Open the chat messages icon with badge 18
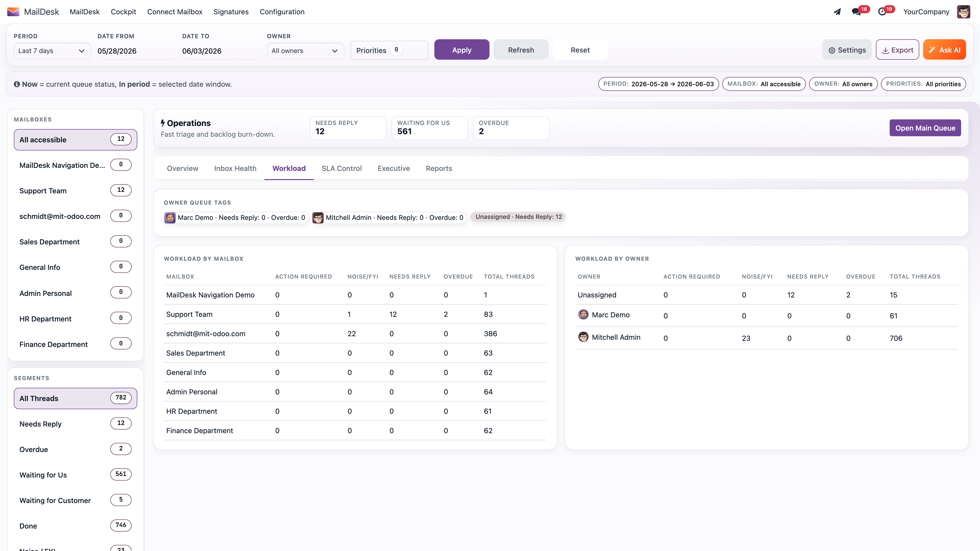Viewport: 980px width, 551px height. tap(856, 12)
